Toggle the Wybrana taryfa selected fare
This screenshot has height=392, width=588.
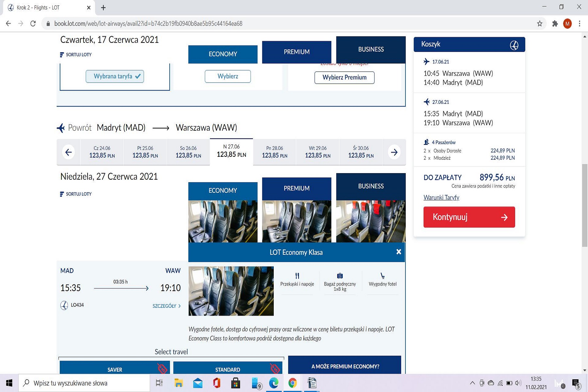[115, 76]
